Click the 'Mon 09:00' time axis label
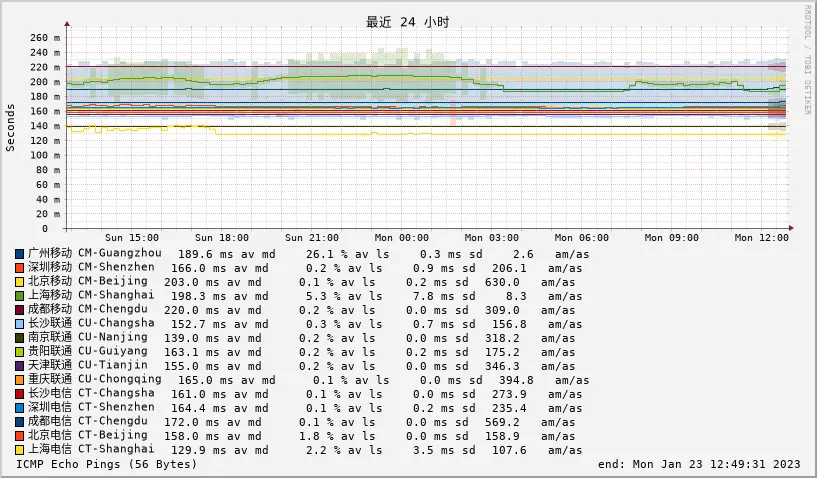 [670, 238]
